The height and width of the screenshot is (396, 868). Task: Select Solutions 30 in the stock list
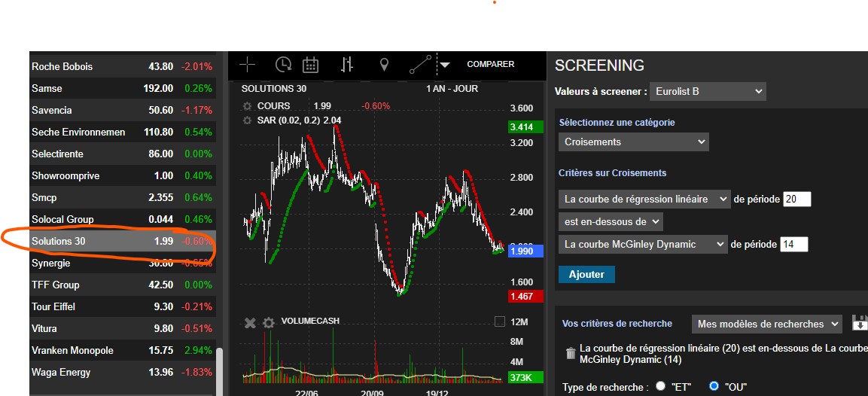tap(123, 242)
